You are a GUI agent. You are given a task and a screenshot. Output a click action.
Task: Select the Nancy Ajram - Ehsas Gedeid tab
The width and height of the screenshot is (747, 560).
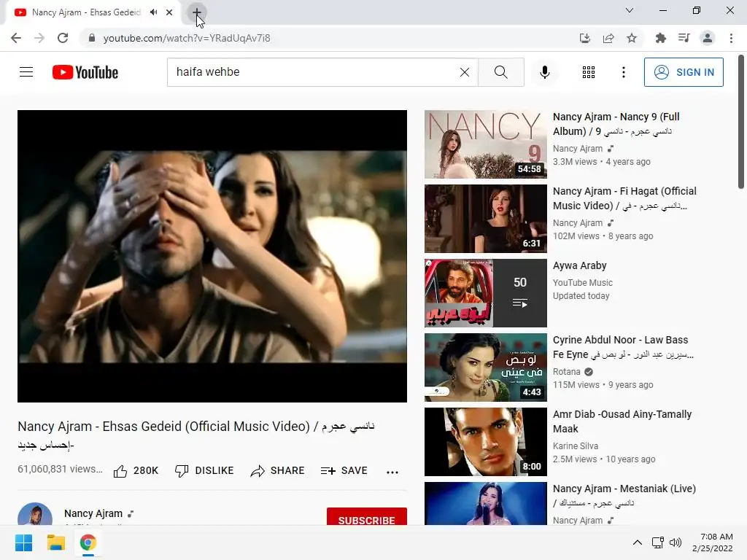coord(93,12)
